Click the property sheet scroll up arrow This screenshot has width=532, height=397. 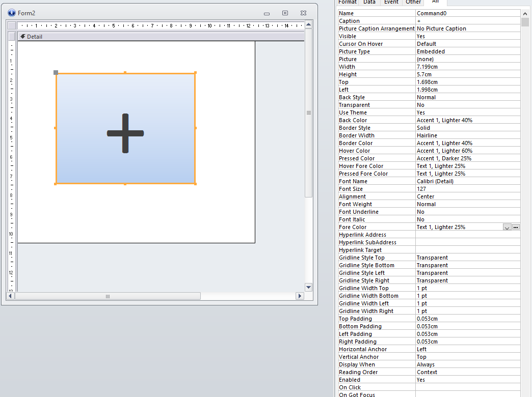coord(525,14)
